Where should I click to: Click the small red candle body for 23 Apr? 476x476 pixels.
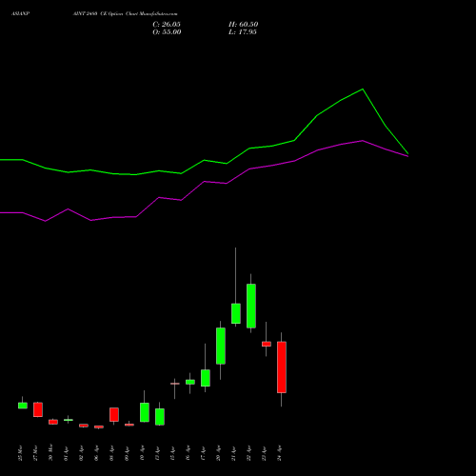point(267,344)
